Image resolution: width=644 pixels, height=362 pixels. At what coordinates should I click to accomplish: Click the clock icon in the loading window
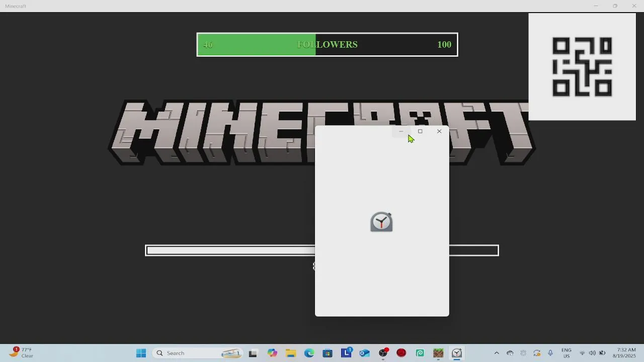(381, 222)
